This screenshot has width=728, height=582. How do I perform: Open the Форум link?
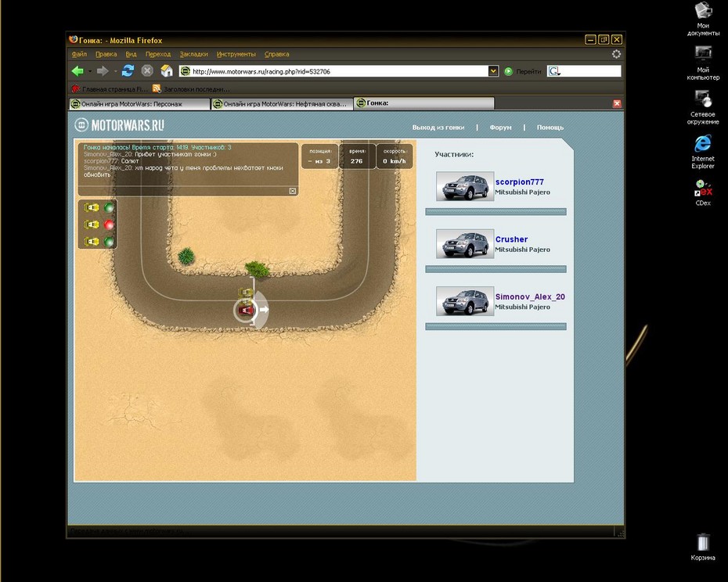(x=500, y=128)
